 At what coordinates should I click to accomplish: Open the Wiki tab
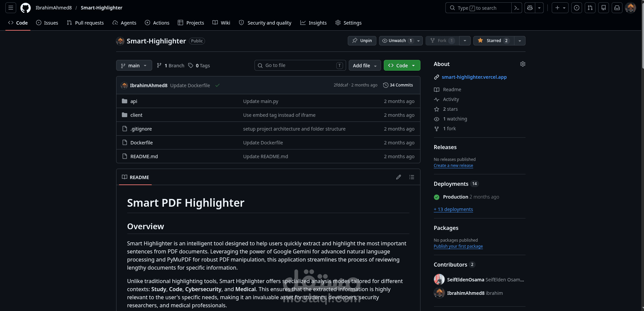(x=221, y=23)
